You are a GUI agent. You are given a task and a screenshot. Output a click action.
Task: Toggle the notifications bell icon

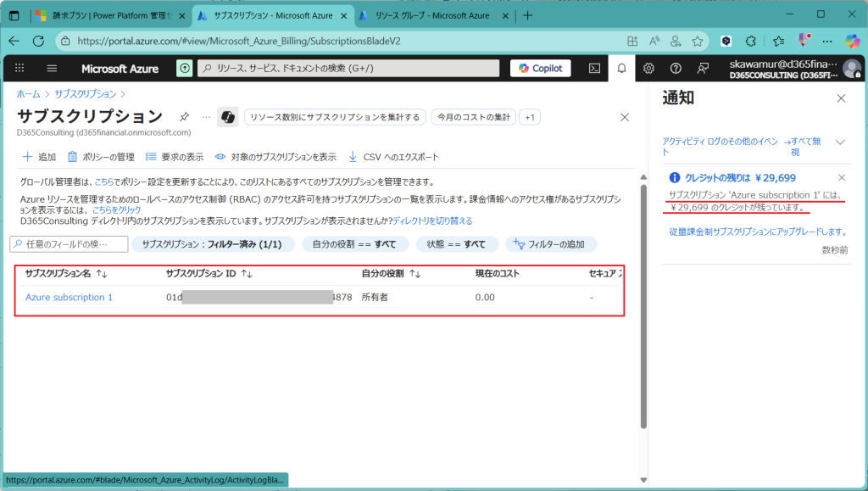coord(621,68)
